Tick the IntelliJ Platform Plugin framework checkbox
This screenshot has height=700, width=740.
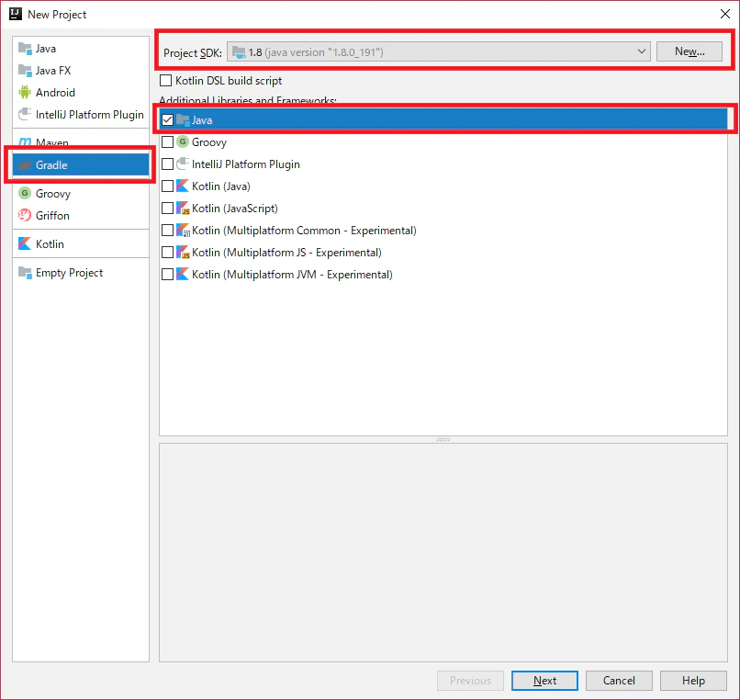click(167, 164)
